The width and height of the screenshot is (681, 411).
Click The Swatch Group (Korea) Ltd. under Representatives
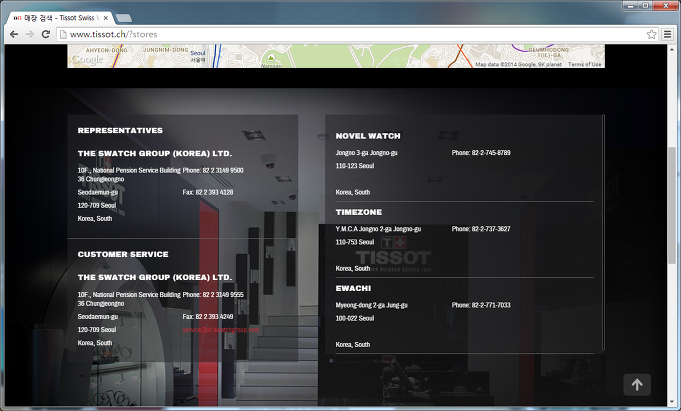[155, 153]
